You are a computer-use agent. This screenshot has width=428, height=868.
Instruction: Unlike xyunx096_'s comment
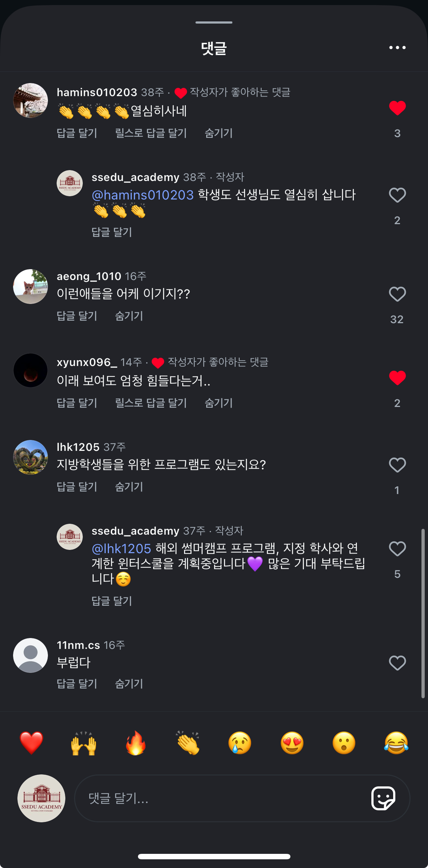pyautogui.click(x=397, y=378)
